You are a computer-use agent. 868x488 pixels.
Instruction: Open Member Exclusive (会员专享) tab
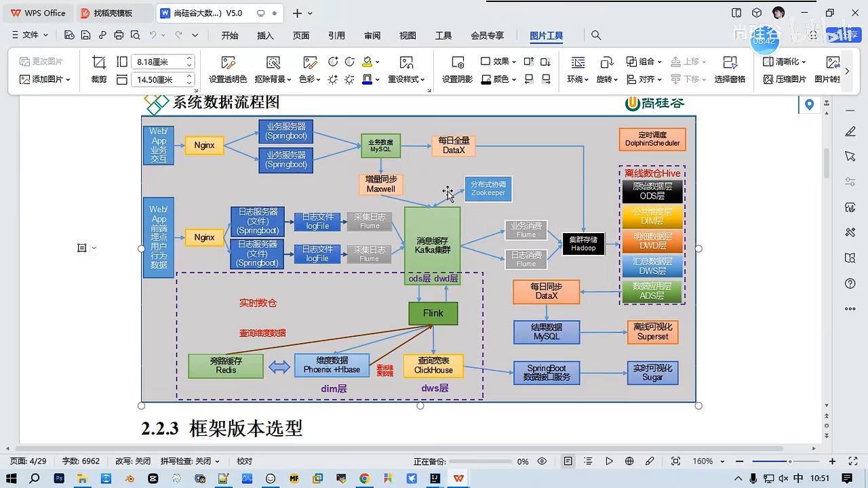click(x=488, y=36)
